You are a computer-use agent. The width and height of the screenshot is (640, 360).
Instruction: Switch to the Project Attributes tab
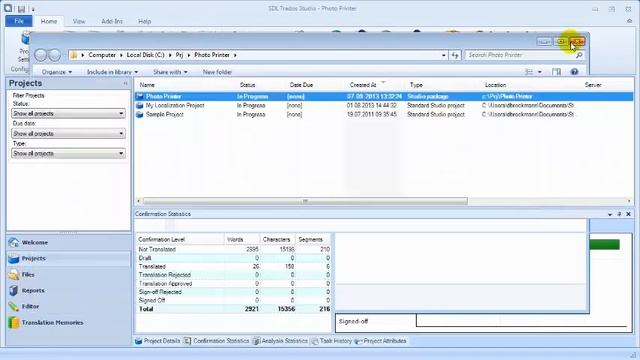[x=380, y=341]
